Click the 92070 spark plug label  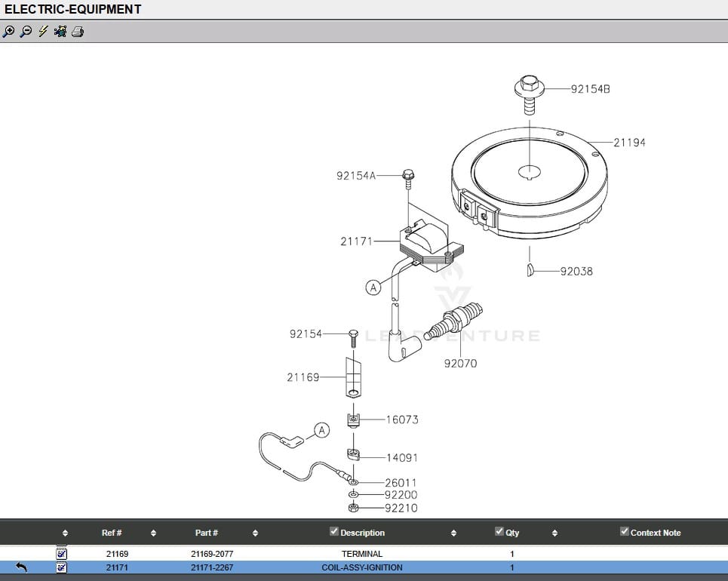pyautogui.click(x=460, y=363)
